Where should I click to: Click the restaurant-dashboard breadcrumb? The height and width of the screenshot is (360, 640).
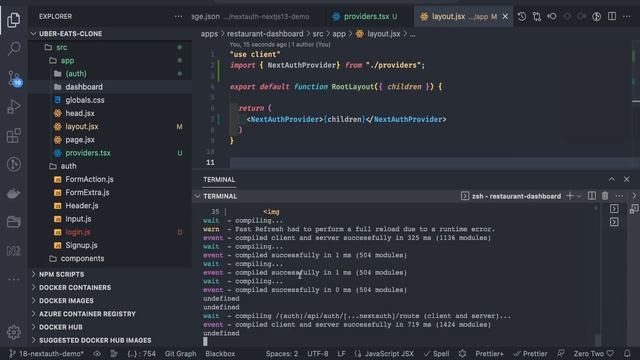point(265,34)
